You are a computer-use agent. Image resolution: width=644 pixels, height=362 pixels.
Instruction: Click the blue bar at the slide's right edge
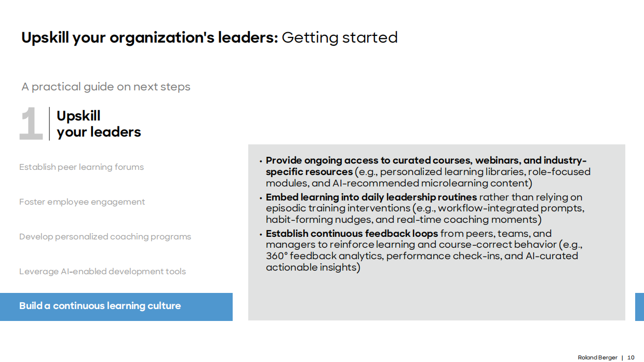639,306
